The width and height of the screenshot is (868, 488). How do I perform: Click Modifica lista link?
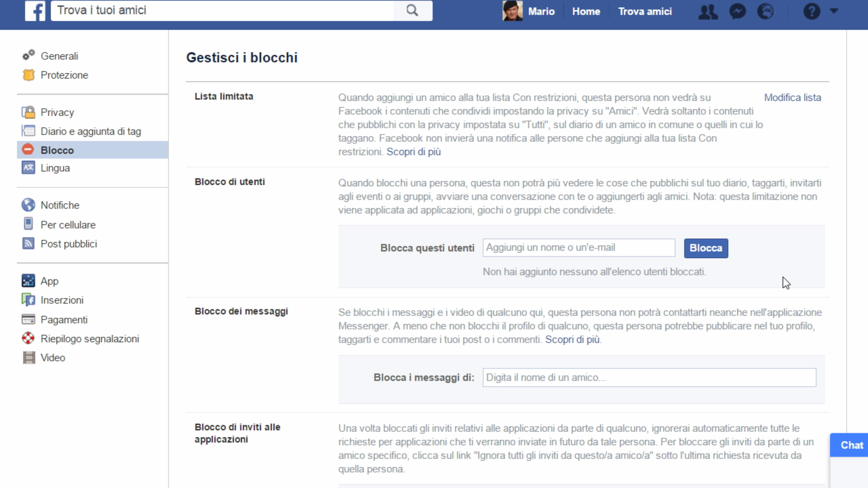(792, 98)
